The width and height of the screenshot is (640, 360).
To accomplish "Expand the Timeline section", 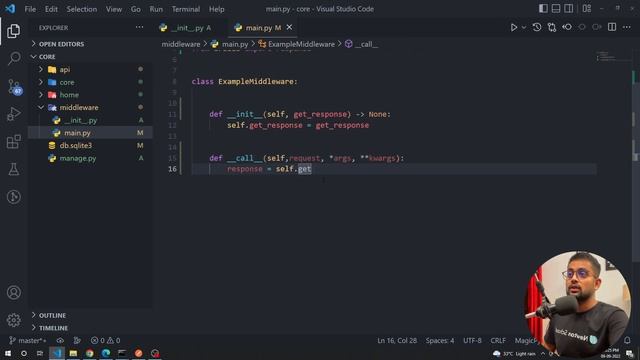I will click(x=53, y=328).
